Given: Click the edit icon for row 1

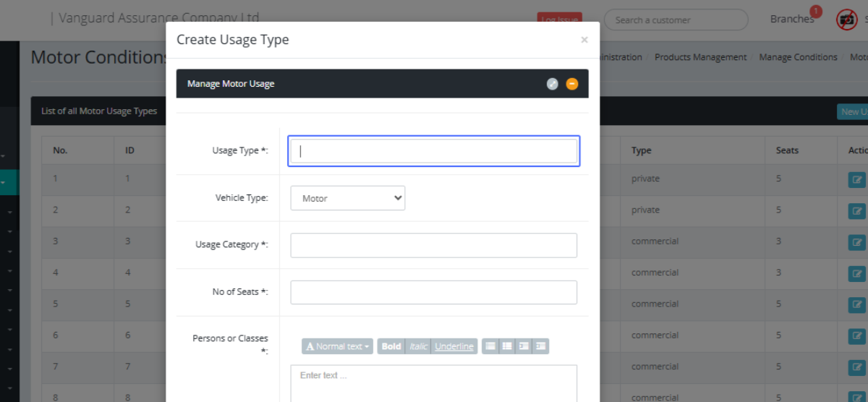Looking at the screenshot, I should pos(857,180).
